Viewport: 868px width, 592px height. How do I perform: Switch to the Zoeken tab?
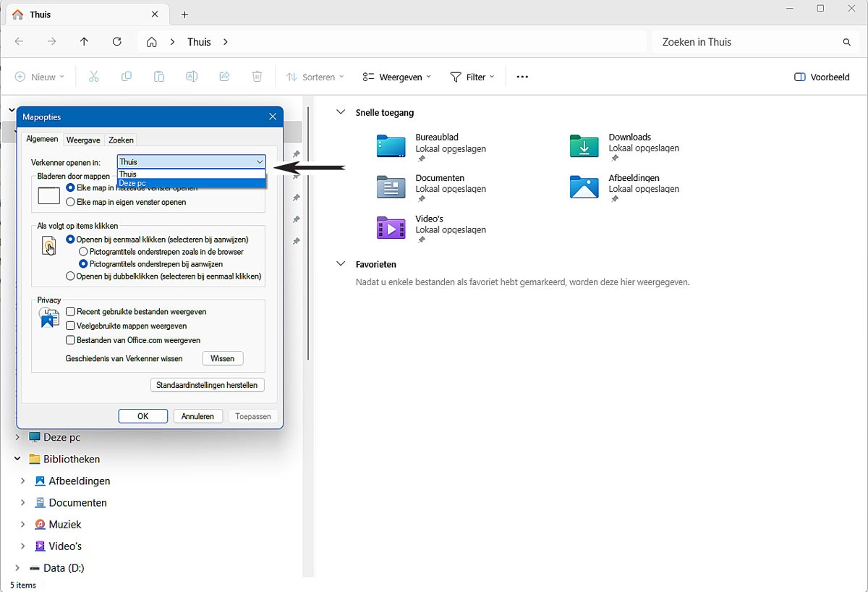pos(121,140)
